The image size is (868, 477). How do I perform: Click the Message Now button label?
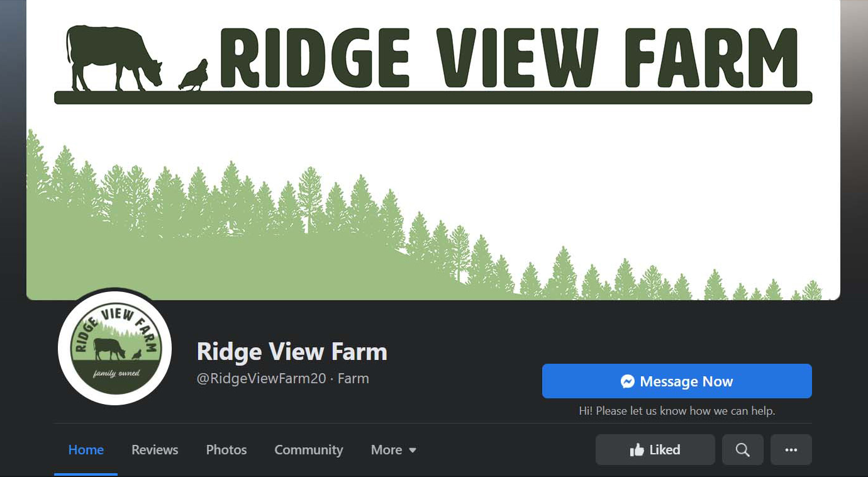pyautogui.click(x=686, y=381)
